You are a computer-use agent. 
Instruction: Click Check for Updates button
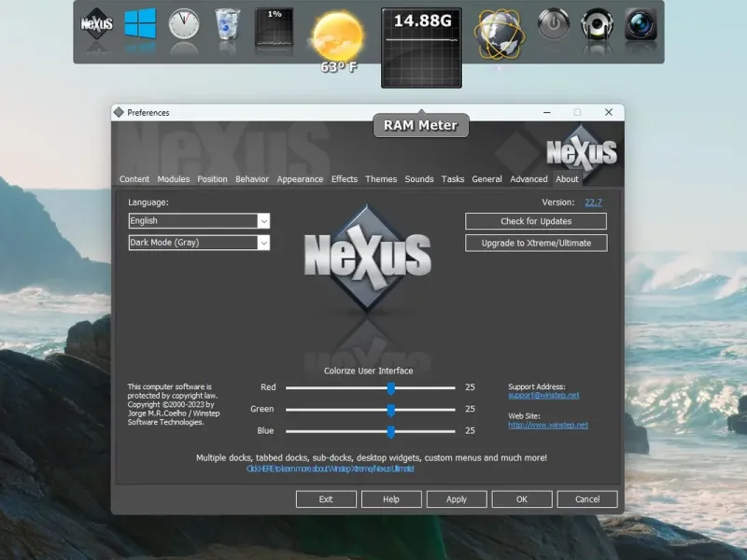click(x=536, y=221)
